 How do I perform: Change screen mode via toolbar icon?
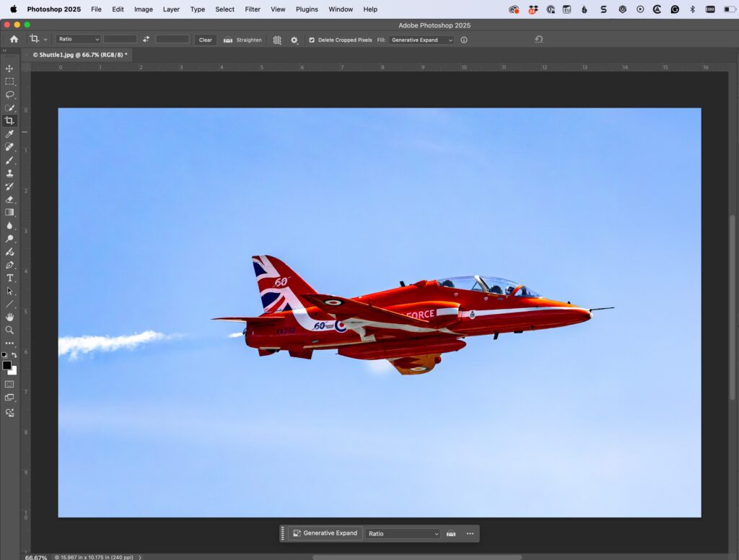(9, 398)
